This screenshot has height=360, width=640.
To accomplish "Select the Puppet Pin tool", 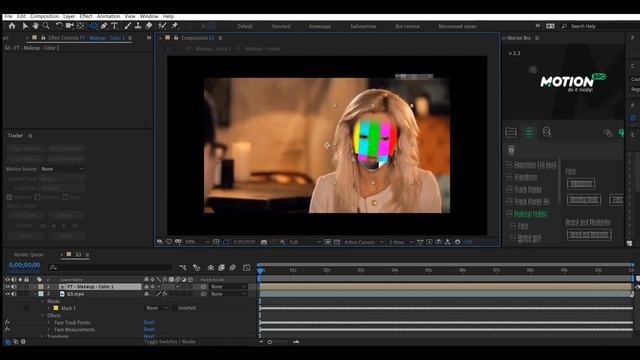I will [175, 26].
